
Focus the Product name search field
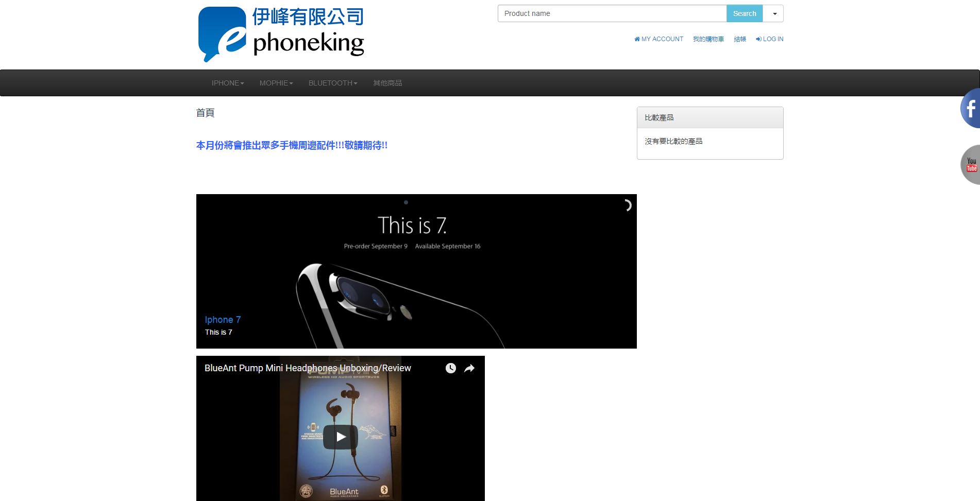pyautogui.click(x=612, y=13)
